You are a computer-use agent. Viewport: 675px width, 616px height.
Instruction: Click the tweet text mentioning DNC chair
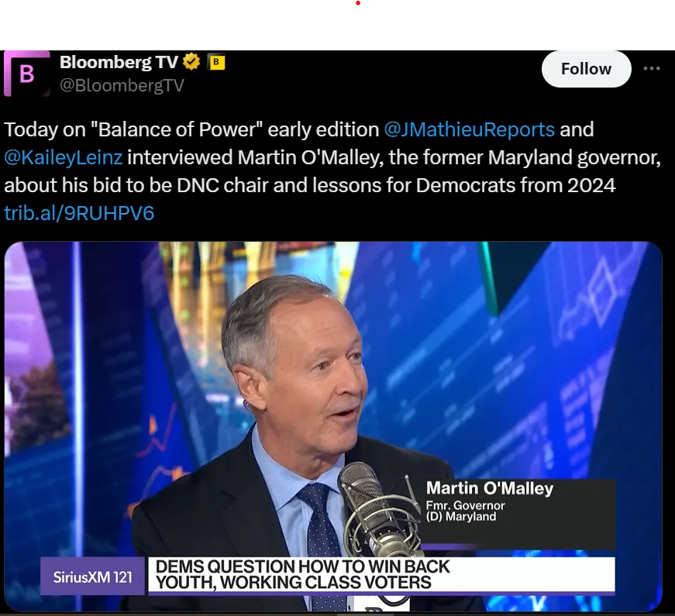pyautogui.click(x=309, y=185)
